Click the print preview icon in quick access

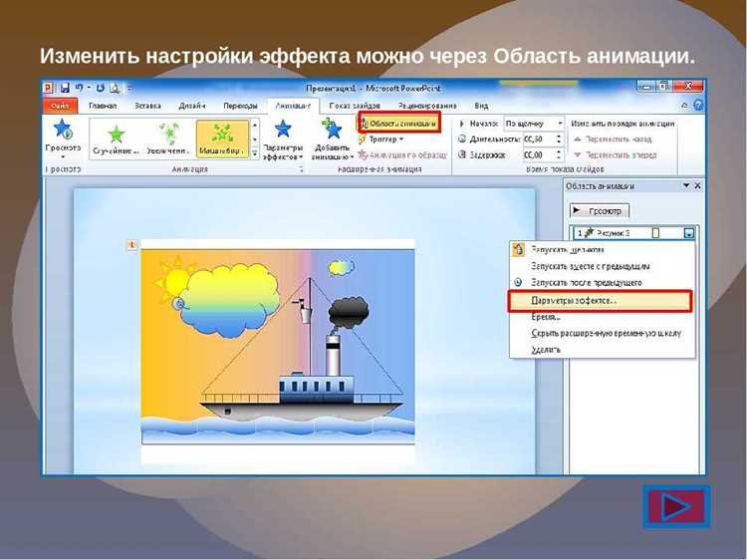(115, 88)
